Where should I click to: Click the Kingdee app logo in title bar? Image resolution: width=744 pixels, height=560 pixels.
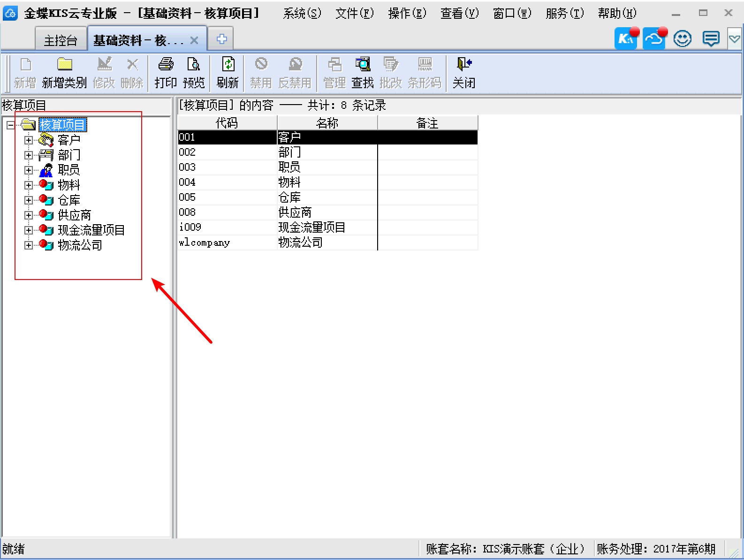pos(10,13)
